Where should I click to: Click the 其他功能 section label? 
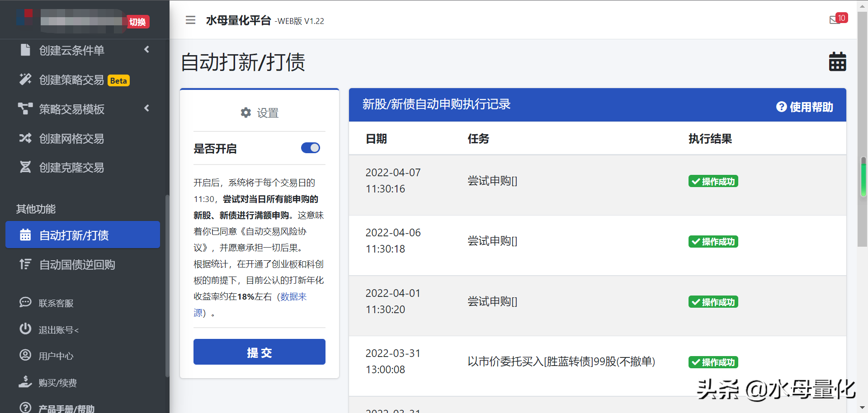click(36, 209)
